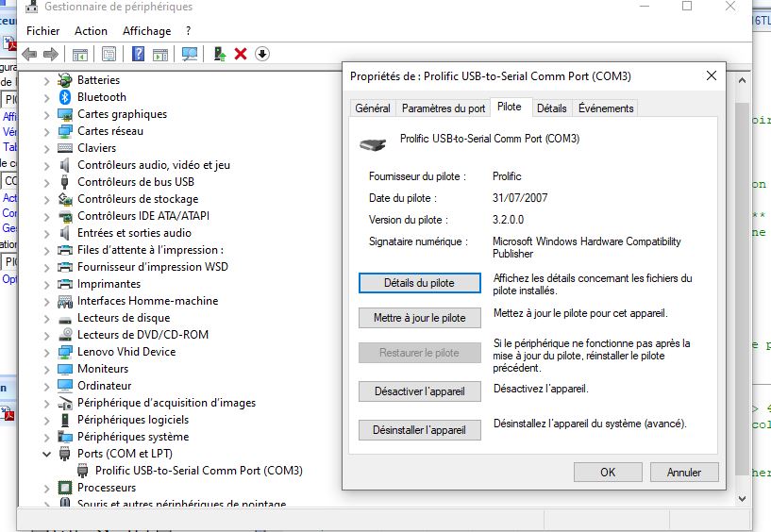Expand the Périphériques système category
The height and width of the screenshot is (532, 771).
tap(46, 437)
